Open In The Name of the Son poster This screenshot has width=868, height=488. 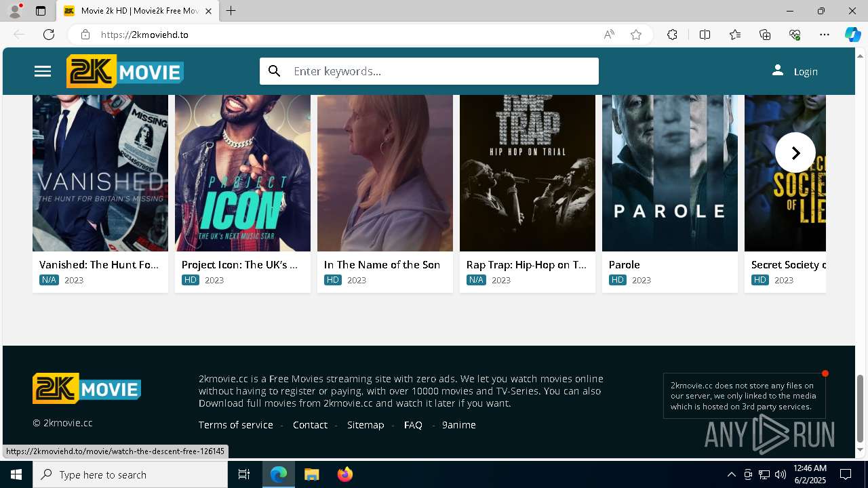pyautogui.click(x=385, y=173)
